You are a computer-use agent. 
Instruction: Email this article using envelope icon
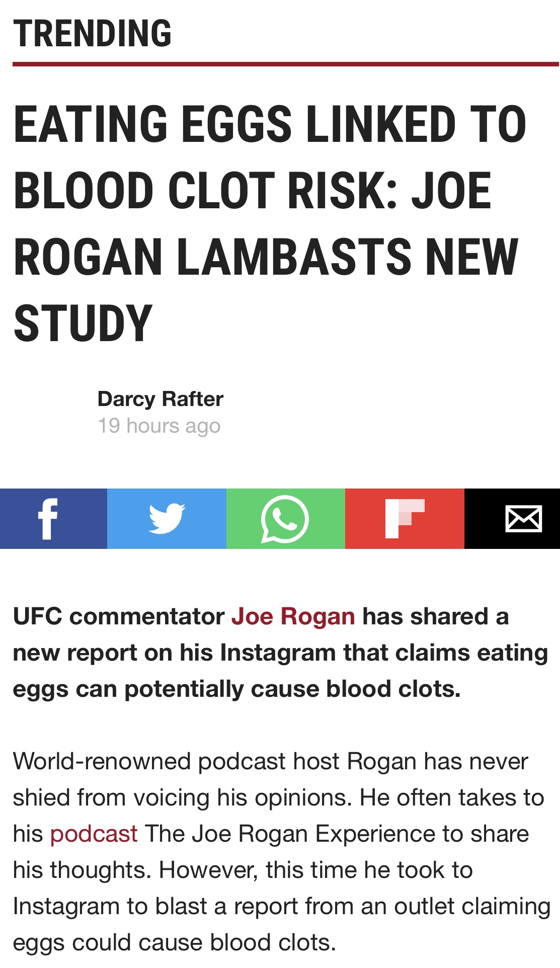tap(512, 518)
